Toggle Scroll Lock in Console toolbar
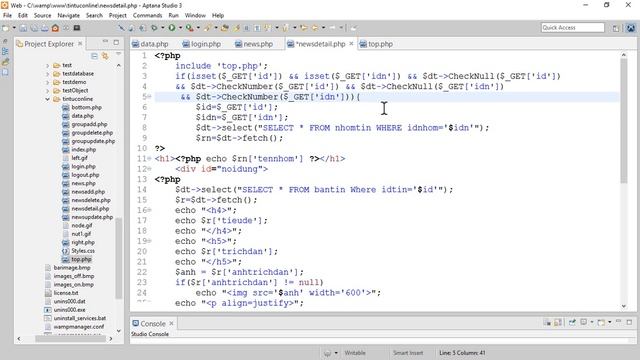Viewport: 640px width, 360px height. tap(558, 322)
